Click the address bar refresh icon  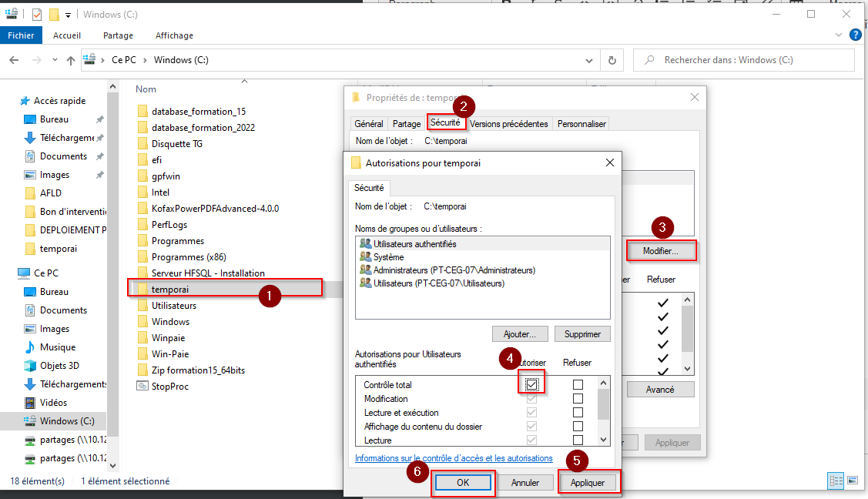tap(612, 60)
